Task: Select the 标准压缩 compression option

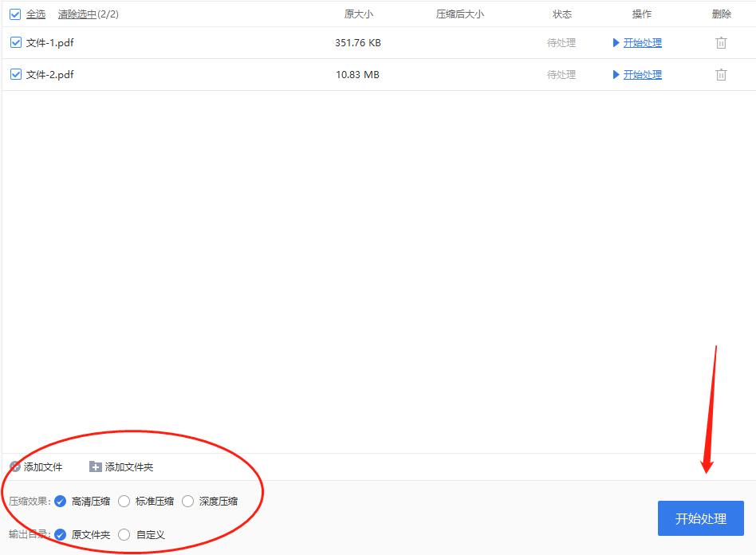Action: click(x=124, y=501)
